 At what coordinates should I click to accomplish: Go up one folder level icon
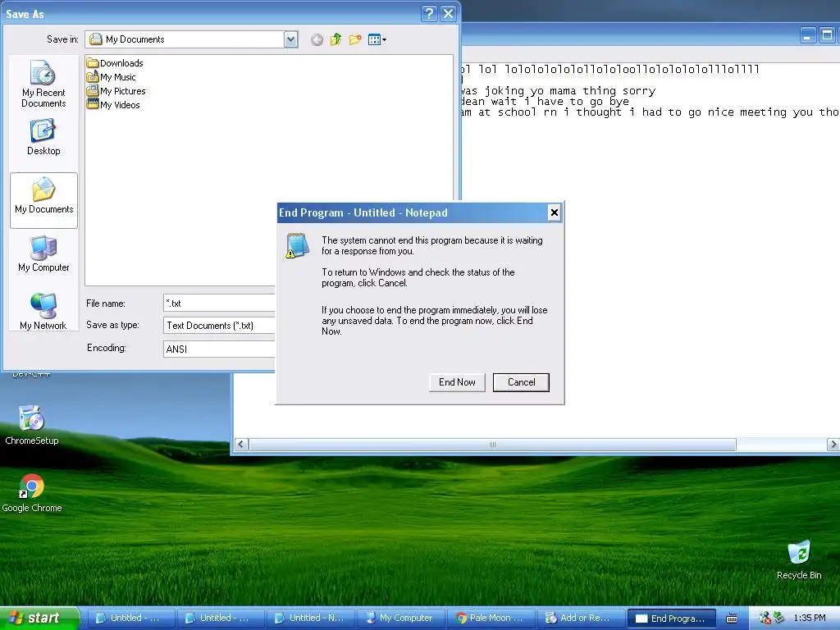coord(336,39)
